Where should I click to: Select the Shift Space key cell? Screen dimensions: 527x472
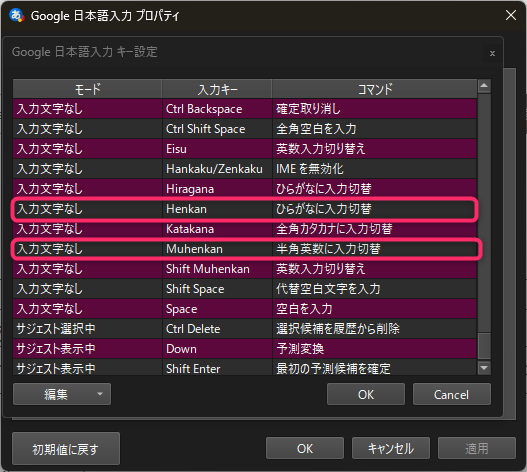[217, 289]
